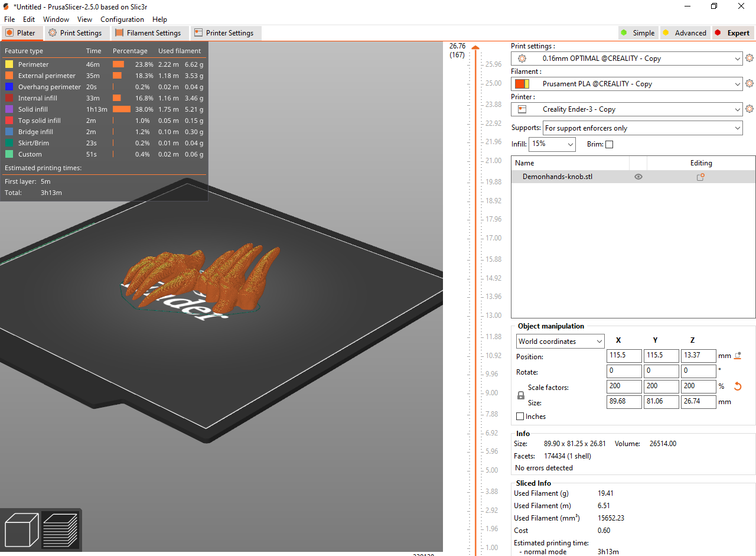
Task: Open the Help menu
Action: 159,19
